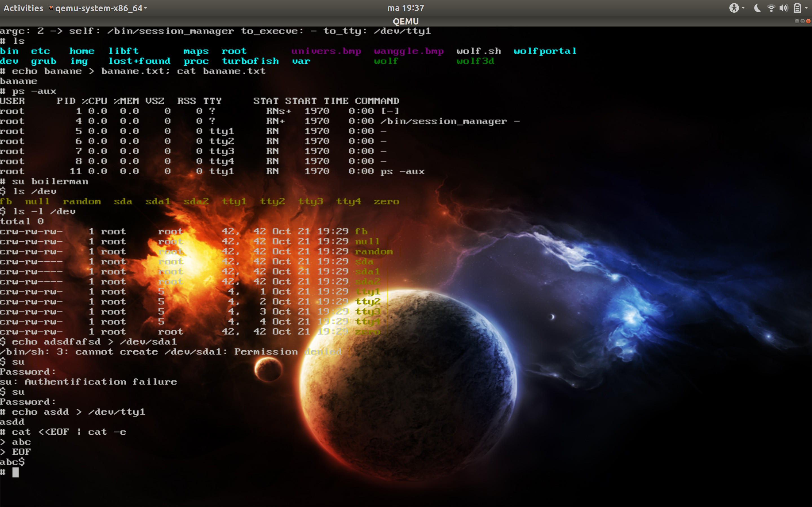Click the QEMU window title bar
812x507 pixels.
[x=406, y=21]
